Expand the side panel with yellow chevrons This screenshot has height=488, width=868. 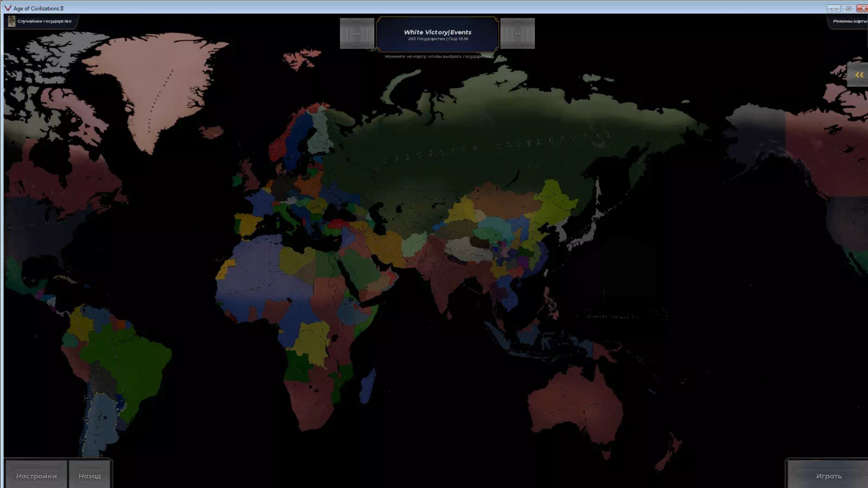858,75
